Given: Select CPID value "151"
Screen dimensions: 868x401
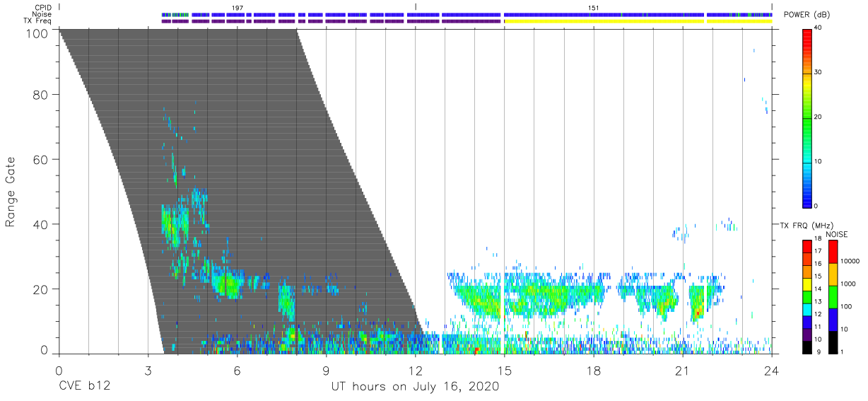Looking at the screenshot, I should (593, 8).
